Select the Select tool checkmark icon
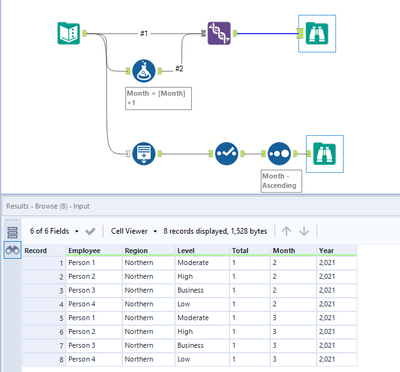 point(226,154)
